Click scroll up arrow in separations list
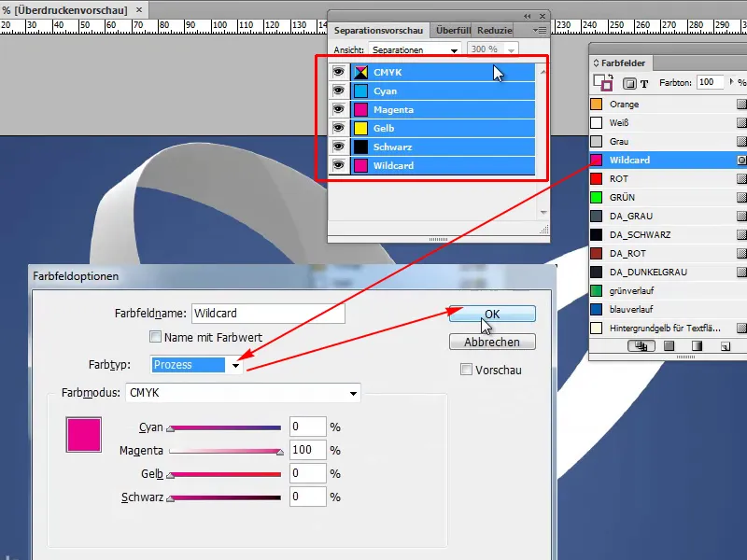747x560 pixels. (543, 72)
